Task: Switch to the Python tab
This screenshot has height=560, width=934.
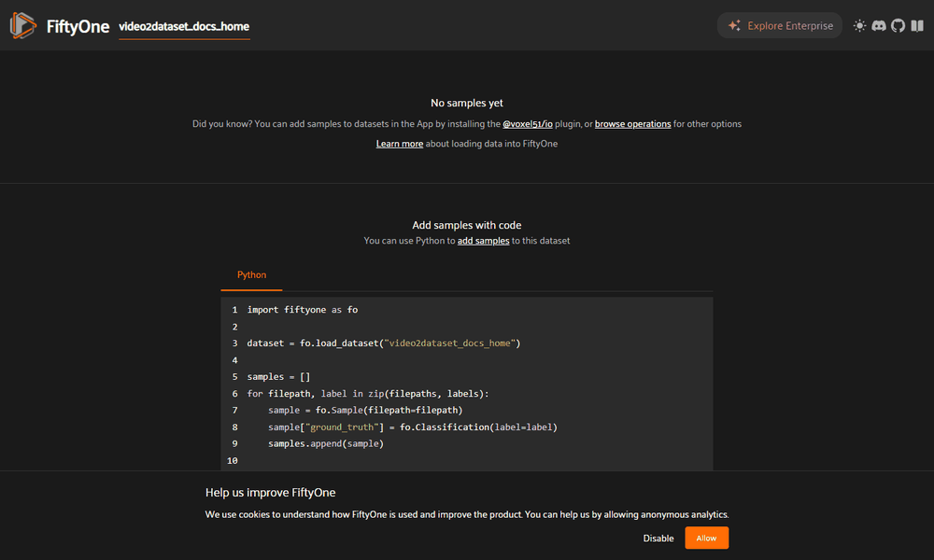Action: click(x=251, y=275)
